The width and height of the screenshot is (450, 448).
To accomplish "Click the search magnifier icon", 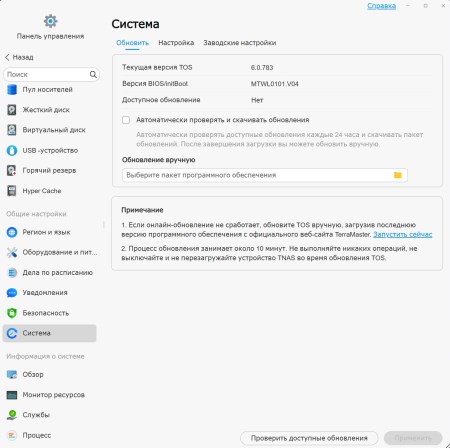I will (x=93, y=74).
